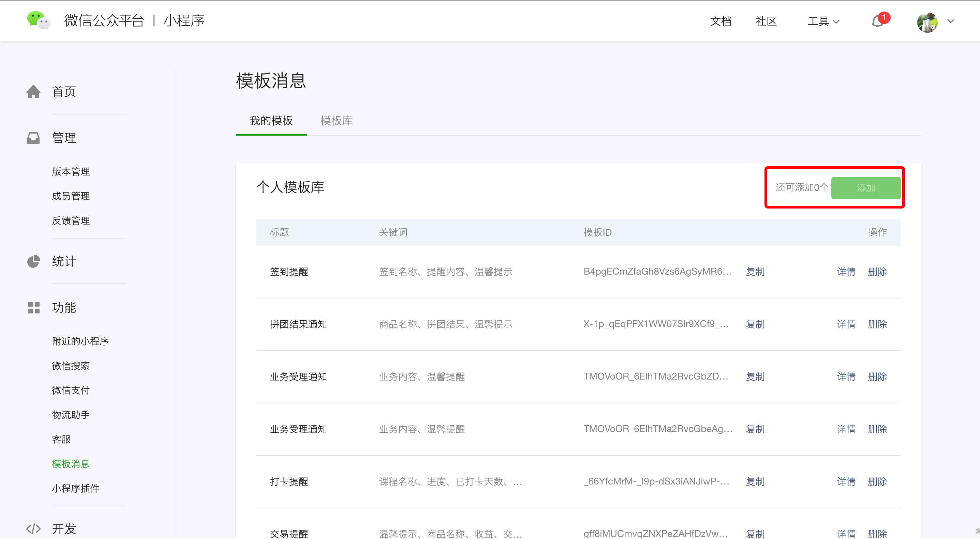Image resolution: width=980 pixels, height=539 pixels.
Task: Copy the 签到提醒 template ID
Action: click(755, 272)
